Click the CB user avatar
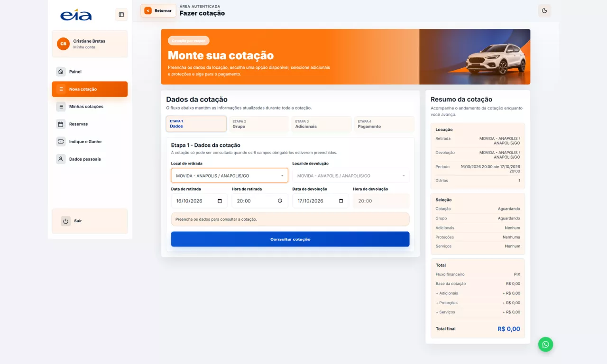This screenshot has height=364, width=607. coord(63,44)
